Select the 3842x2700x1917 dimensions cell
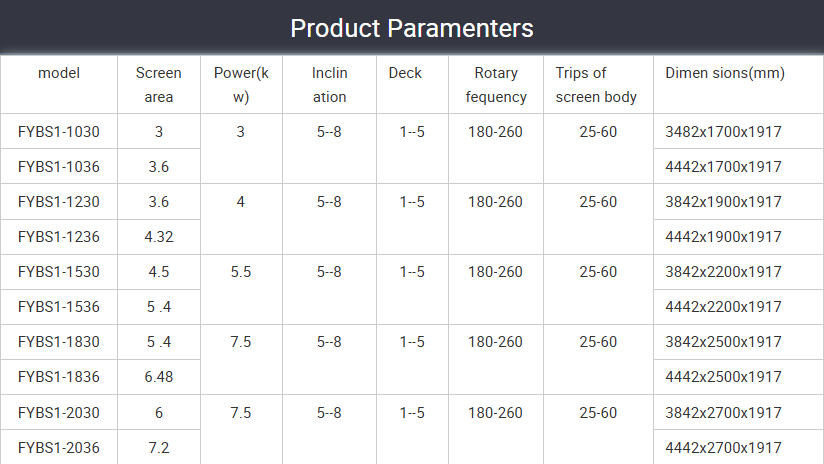This screenshot has height=464, width=824. tap(723, 412)
